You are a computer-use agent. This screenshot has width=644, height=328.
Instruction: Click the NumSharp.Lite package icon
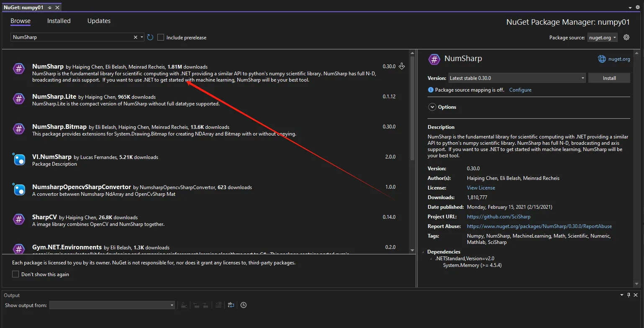click(x=19, y=99)
